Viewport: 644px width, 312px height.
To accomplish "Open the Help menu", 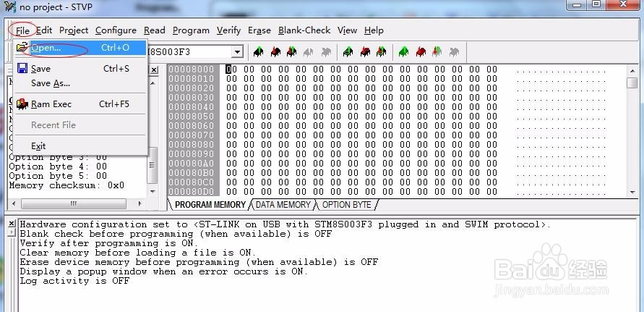I will pos(374,30).
